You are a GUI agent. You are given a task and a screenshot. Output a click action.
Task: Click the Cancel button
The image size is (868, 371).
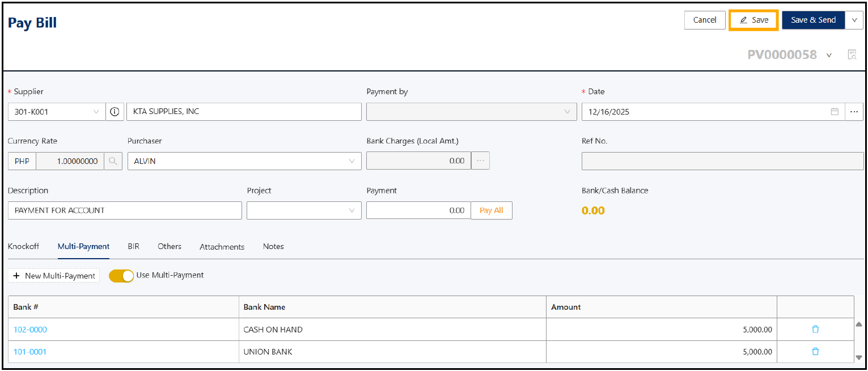(705, 20)
